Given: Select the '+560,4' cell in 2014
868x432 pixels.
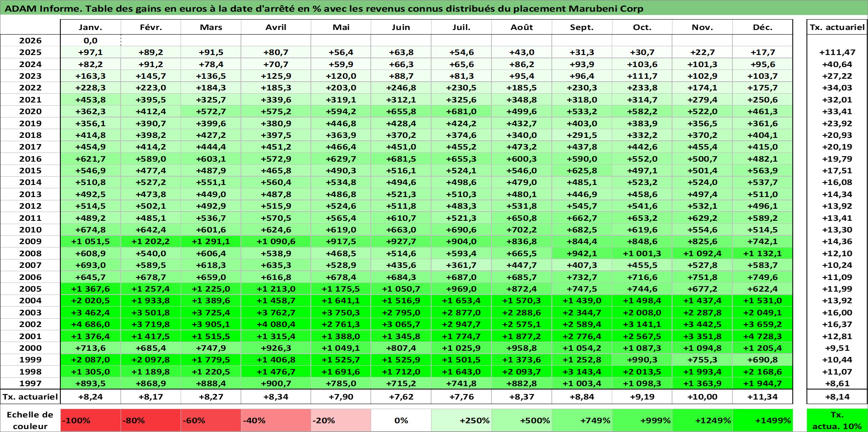Looking at the screenshot, I should [x=276, y=182].
